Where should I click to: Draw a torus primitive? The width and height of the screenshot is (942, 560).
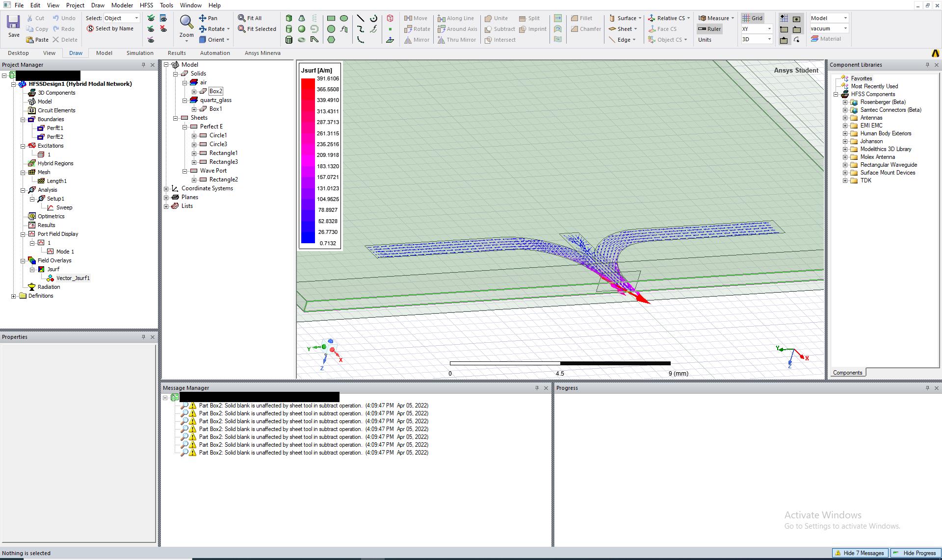[x=302, y=40]
